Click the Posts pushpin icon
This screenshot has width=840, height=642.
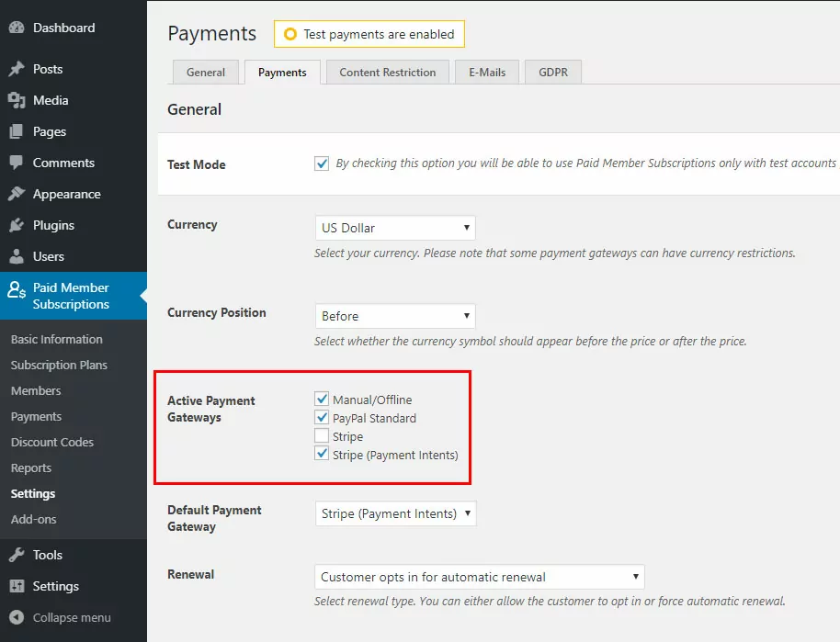tap(17, 69)
